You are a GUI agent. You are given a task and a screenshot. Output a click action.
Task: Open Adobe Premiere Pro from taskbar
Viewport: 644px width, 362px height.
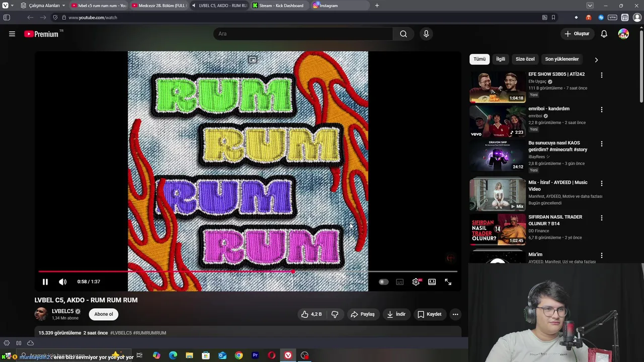(x=255, y=355)
